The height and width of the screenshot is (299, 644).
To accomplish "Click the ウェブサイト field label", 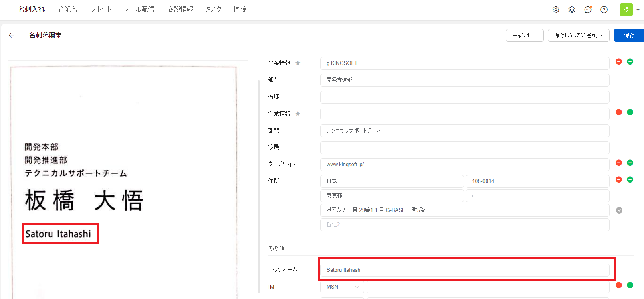I will pyautogui.click(x=282, y=164).
